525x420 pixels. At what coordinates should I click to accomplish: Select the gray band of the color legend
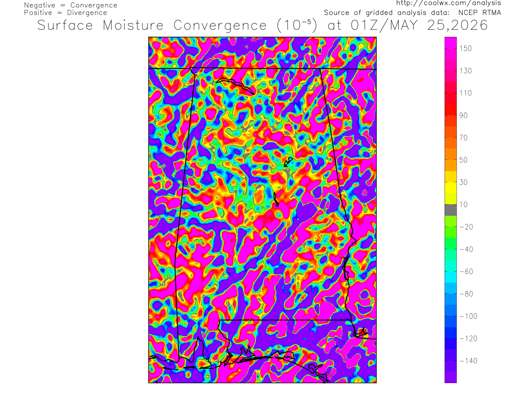point(450,210)
